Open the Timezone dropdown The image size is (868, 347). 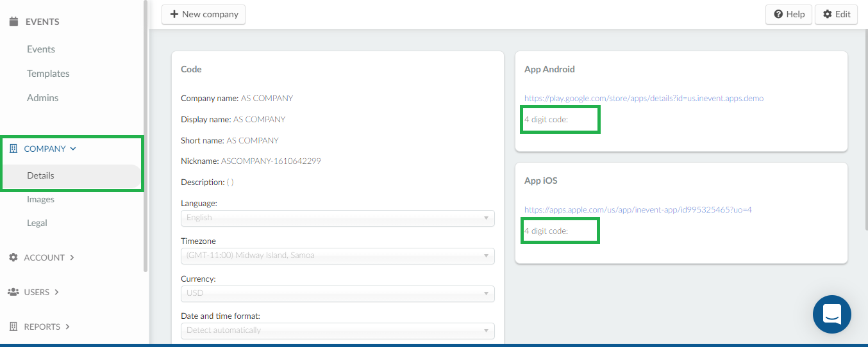[338, 255]
